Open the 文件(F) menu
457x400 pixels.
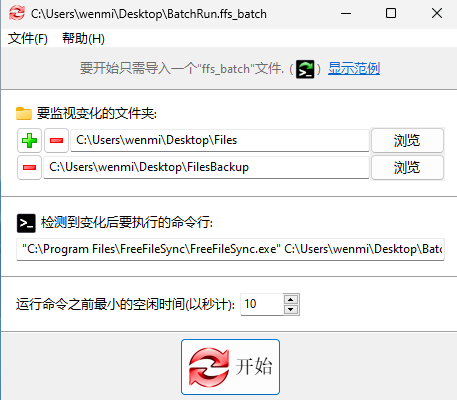[x=28, y=39]
